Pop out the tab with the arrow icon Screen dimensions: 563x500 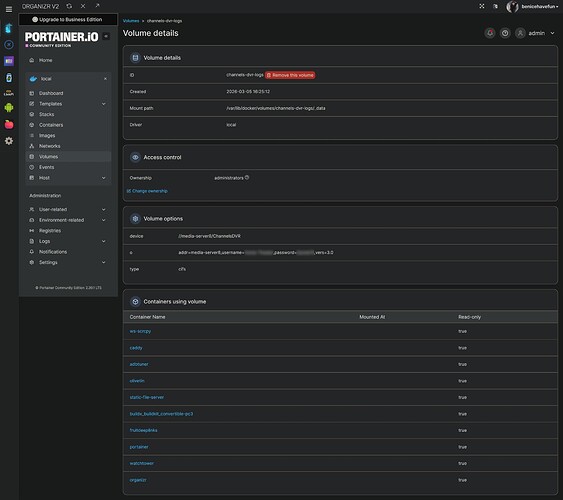[97, 6]
